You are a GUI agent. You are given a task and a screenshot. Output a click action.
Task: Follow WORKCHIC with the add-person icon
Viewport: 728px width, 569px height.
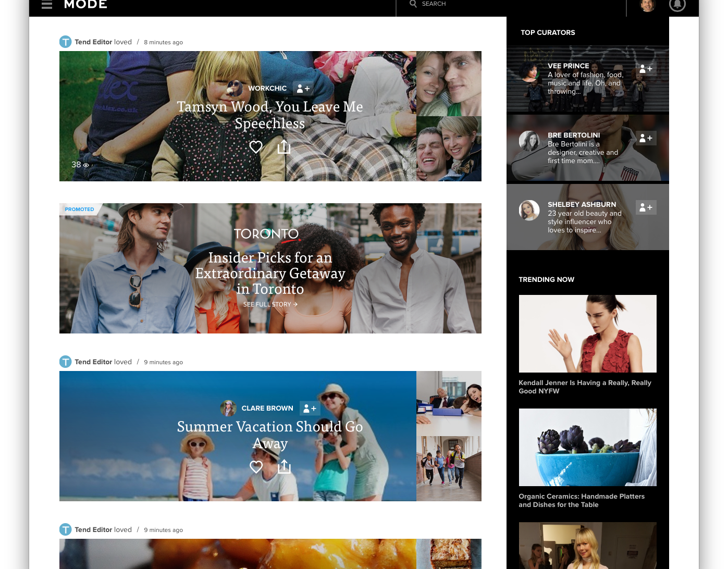click(x=303, y=89)
